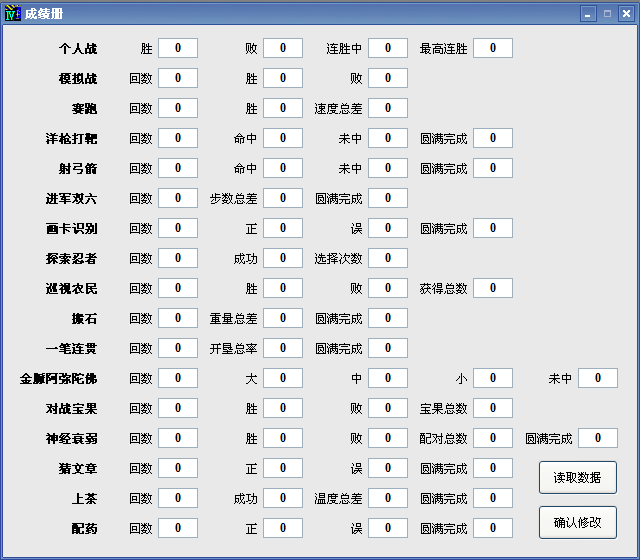Click the 进军双六 步数总差 field
Image resolution: width=640 pixels, height=560 pixels.
click(x=283, y=198)
